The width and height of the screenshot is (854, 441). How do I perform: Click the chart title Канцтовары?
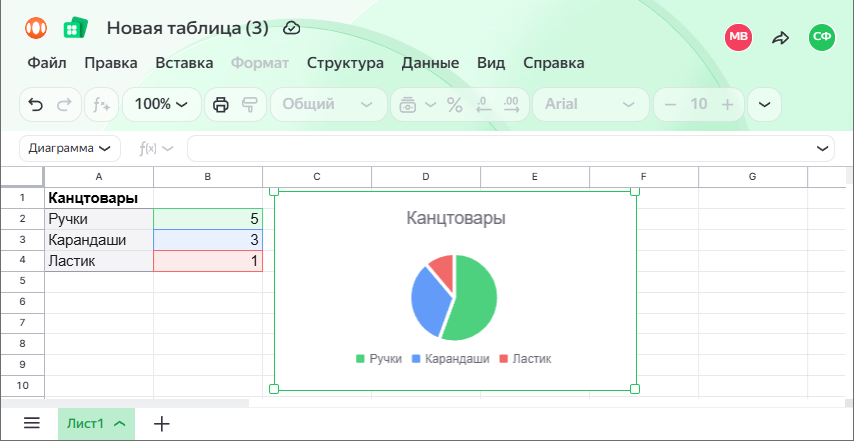[456, 218]
